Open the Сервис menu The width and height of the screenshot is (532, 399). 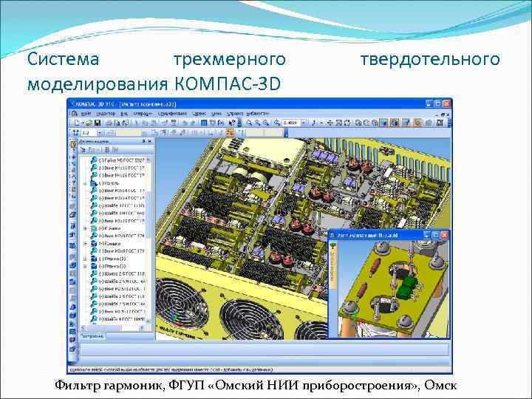point(199,114)
